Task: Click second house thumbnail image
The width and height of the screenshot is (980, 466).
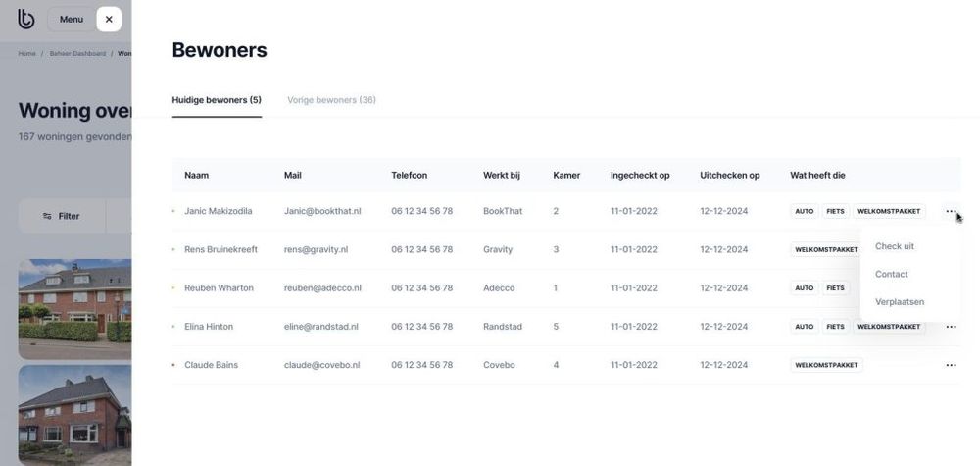Action: click(x=75, y=415)
